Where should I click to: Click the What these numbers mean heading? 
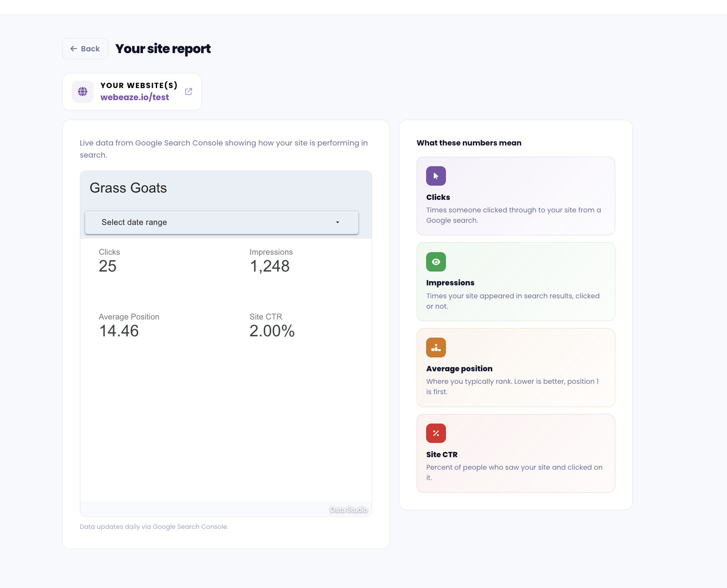(x=469, y=143)
